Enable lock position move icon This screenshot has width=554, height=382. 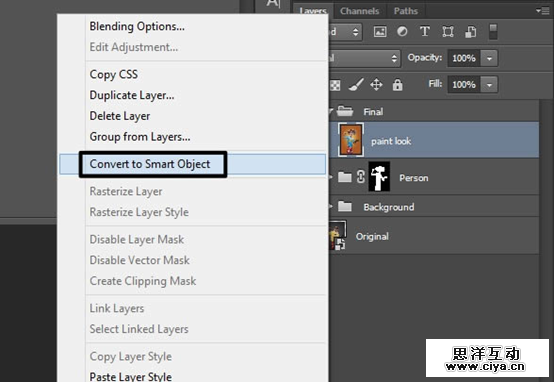[376, 85]
